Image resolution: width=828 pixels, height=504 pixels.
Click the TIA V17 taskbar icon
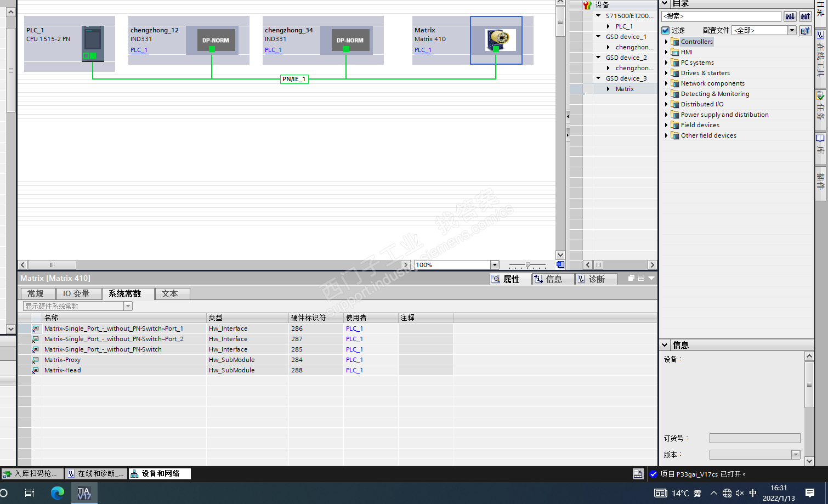coord(84,493)
